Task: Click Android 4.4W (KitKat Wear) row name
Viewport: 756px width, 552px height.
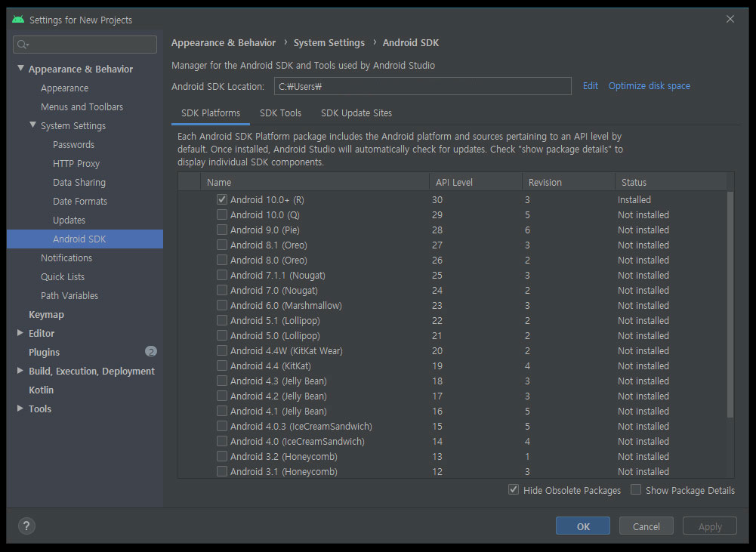Action: coord(286,350)
